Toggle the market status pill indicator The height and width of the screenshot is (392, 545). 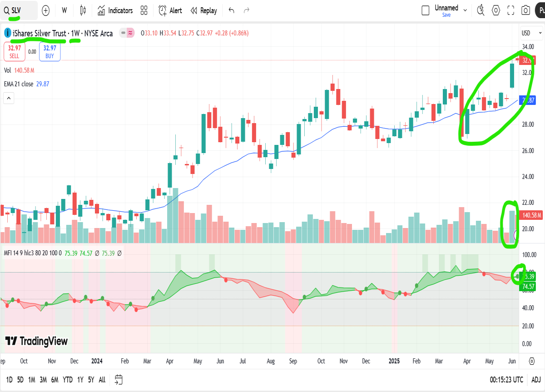point(127,33)
